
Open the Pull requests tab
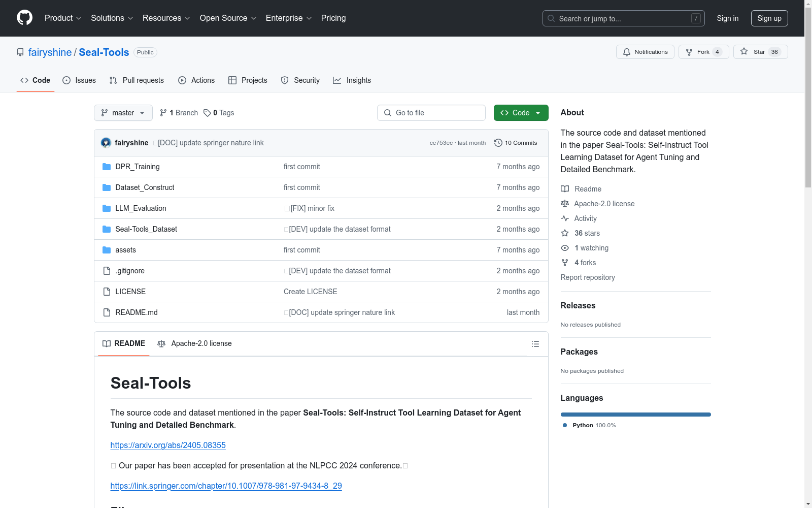(137, 80)
